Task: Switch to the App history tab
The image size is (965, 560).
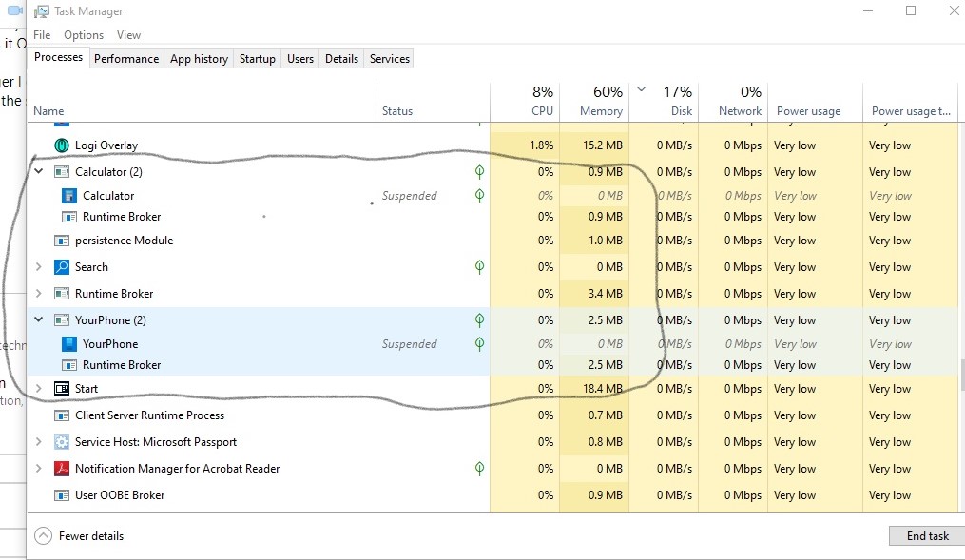Action: click(x=199, y=58)
